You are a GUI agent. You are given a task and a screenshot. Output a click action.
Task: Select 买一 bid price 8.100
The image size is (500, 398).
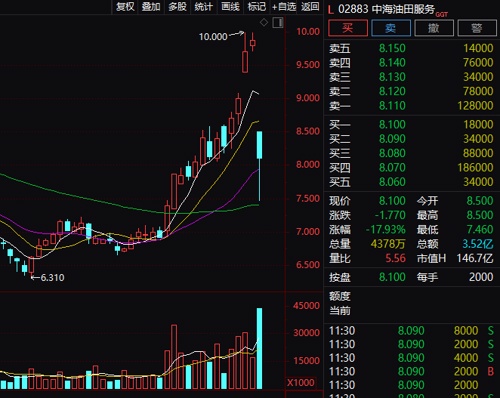[x=392, y=125]
